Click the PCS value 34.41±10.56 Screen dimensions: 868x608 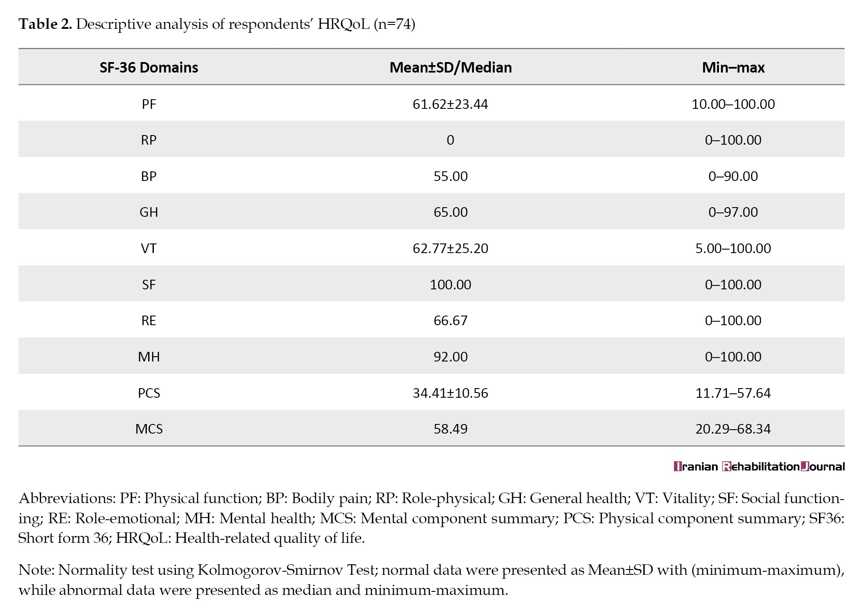(451, 393)
